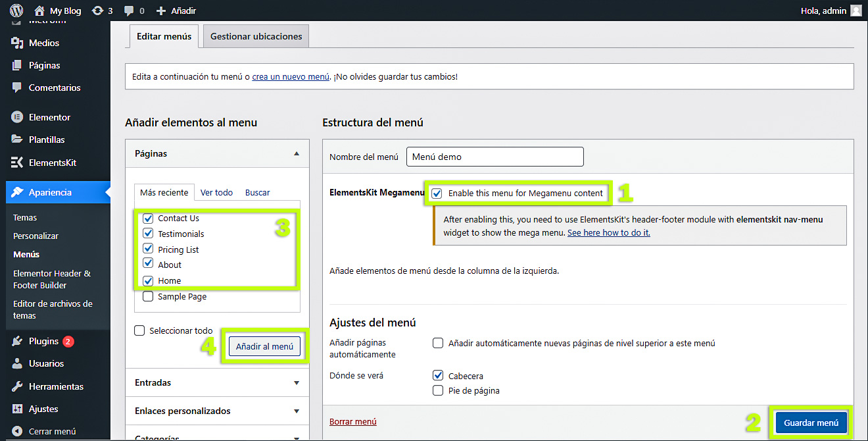868x441 pixels.
Task: Click the Nombre del menú field
Action: (x=494, y=157)
